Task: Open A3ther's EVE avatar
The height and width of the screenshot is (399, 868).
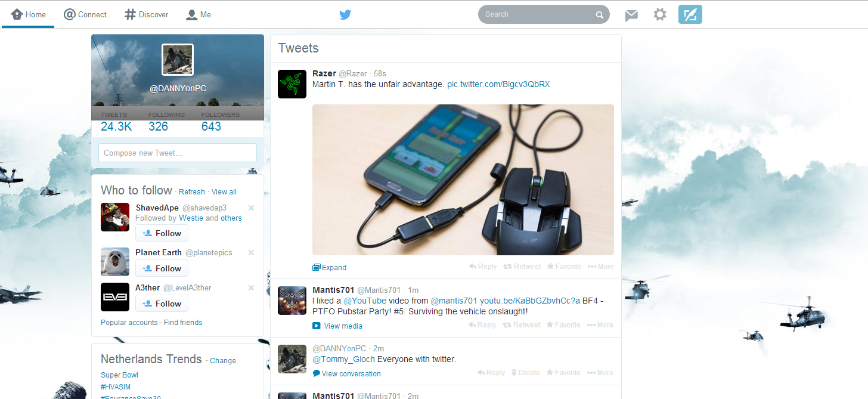Action: (115, 297)
